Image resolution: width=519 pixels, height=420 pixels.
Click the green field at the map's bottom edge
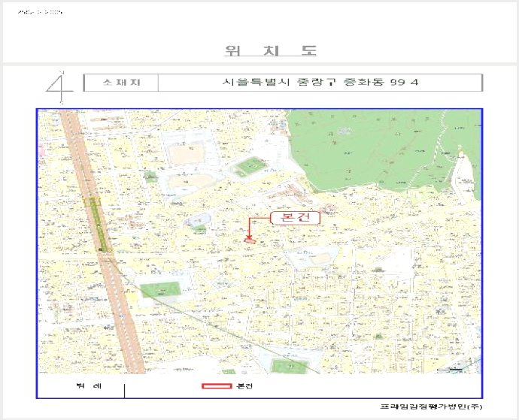click(290, 367)
